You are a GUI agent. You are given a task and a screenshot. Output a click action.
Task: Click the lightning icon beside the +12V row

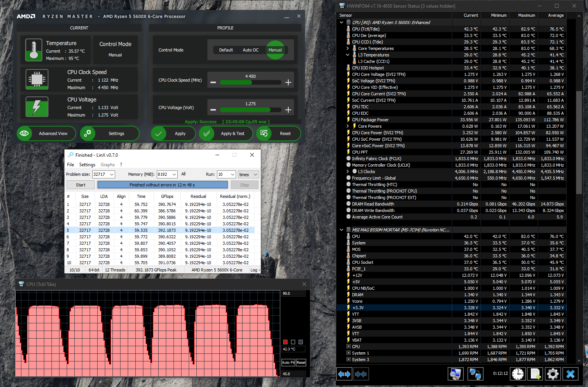(348, 275)
